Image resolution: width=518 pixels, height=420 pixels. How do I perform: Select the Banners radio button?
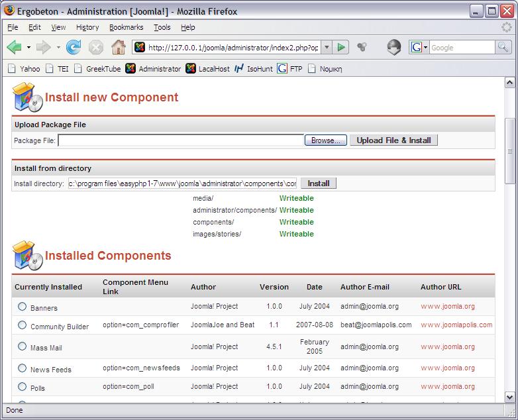[x=22, y=306]
